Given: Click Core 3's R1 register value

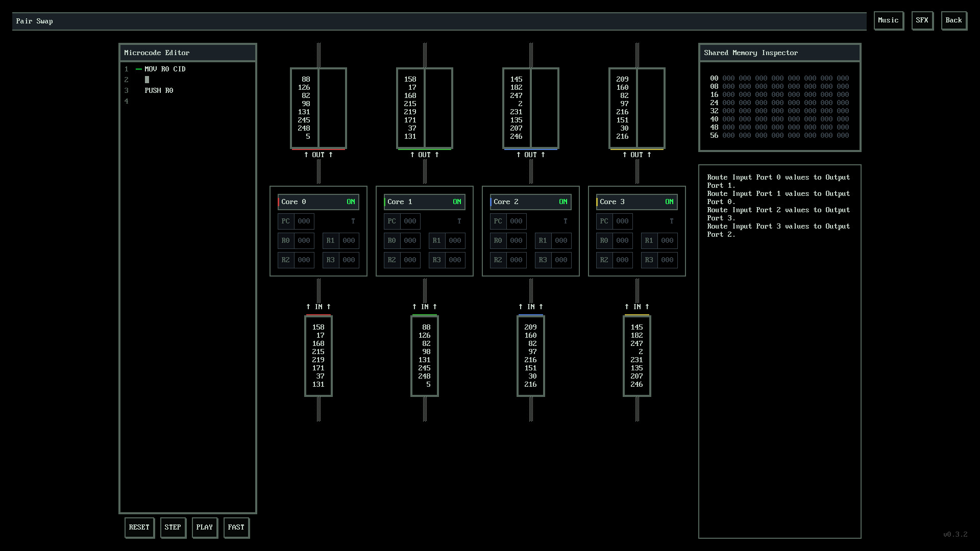Looking at the screenshot, I should 668,240.
